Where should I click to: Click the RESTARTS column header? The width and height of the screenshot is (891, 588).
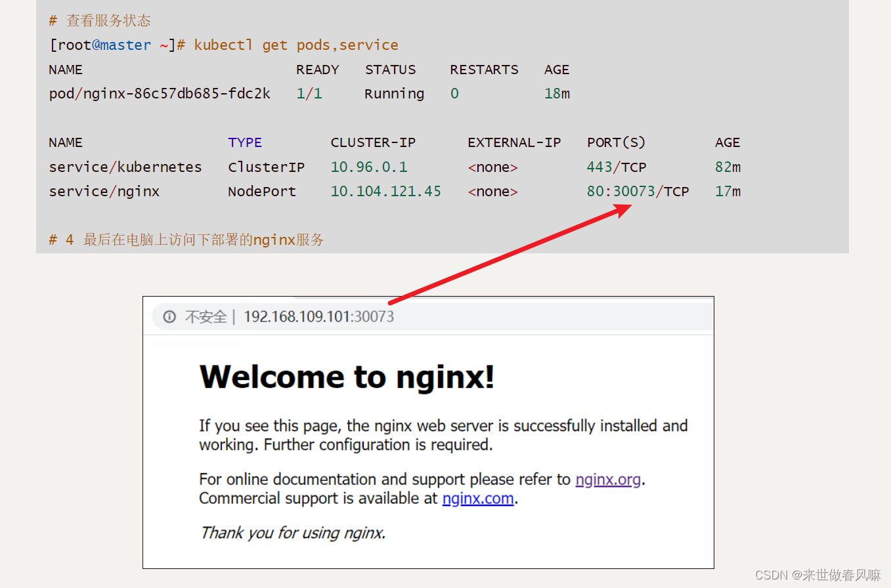coord(484,69)
